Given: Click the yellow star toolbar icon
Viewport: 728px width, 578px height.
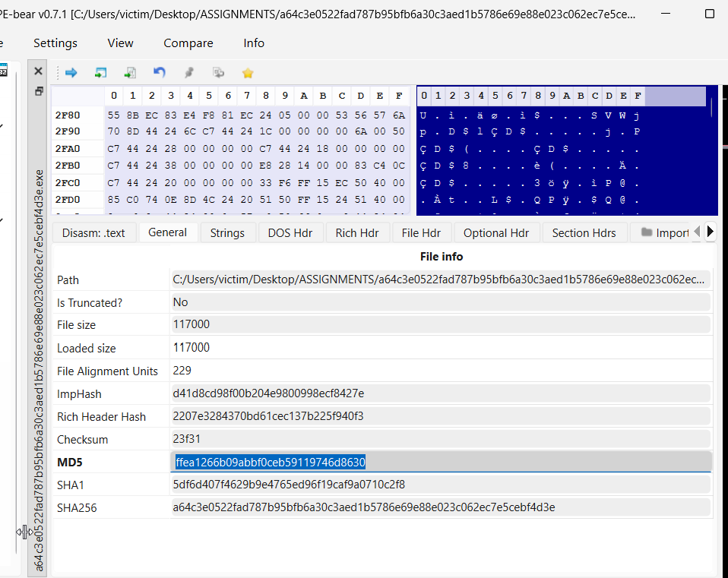Looking at the screenshot, I should point(248,73).
